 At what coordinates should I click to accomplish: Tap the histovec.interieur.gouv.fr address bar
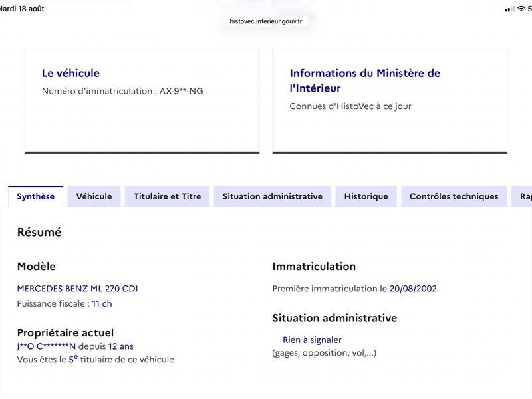click(265, 21)
